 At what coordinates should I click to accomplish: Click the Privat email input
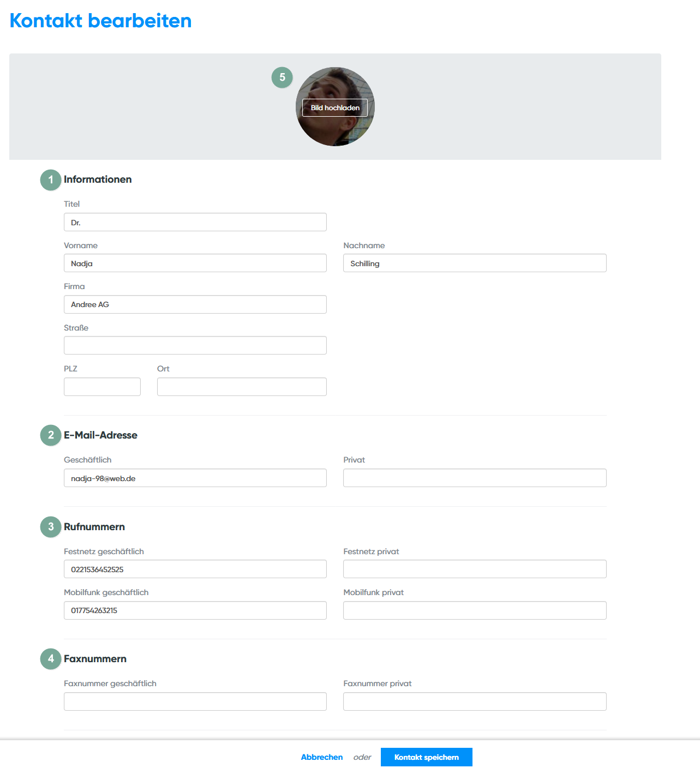[475, 478]
